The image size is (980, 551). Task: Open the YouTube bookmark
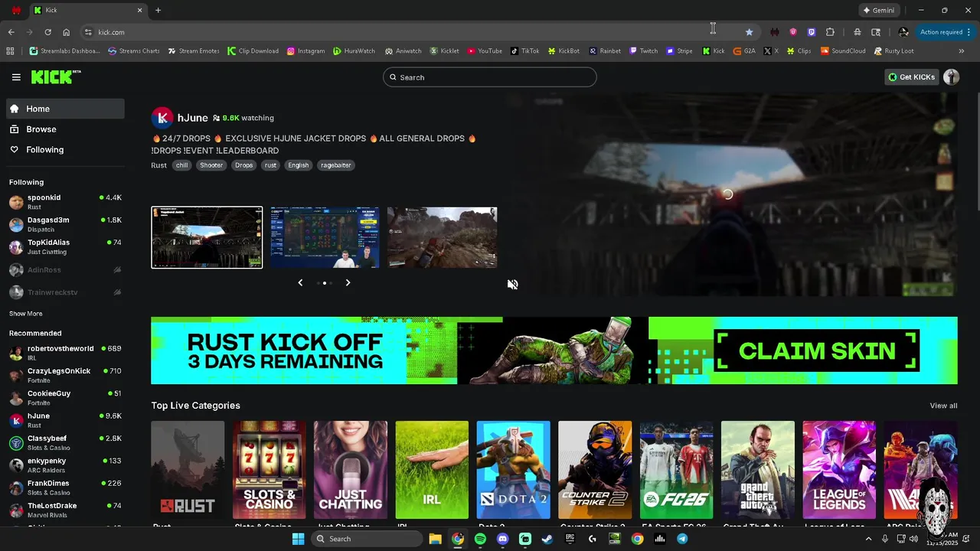pos(485,51)
